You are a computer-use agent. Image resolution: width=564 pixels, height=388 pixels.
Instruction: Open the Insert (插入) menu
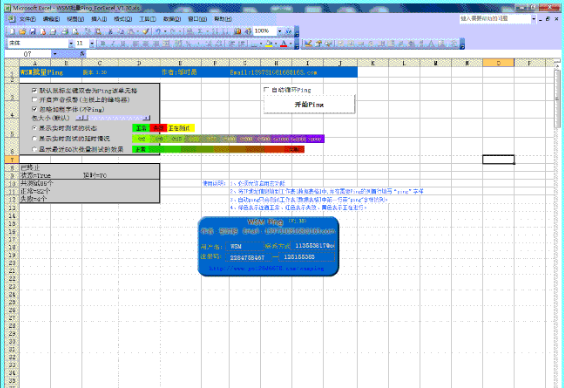(x=99, y=19)
